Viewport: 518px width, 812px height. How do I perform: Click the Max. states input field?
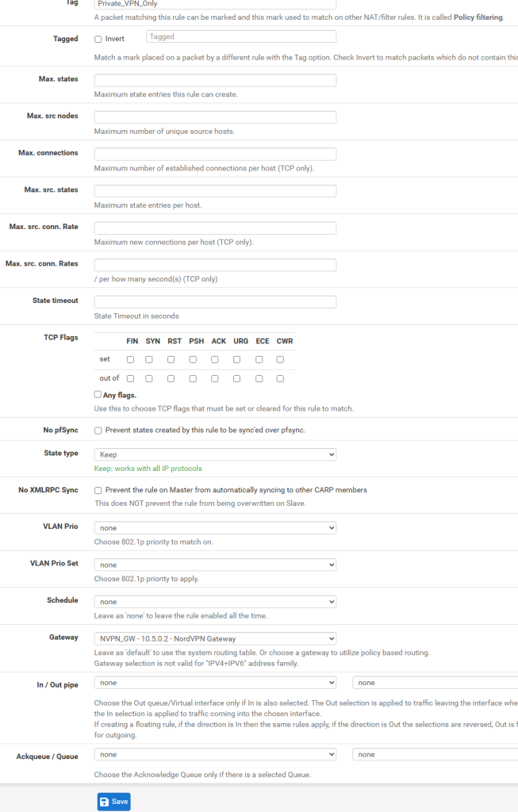click(215, 80)
